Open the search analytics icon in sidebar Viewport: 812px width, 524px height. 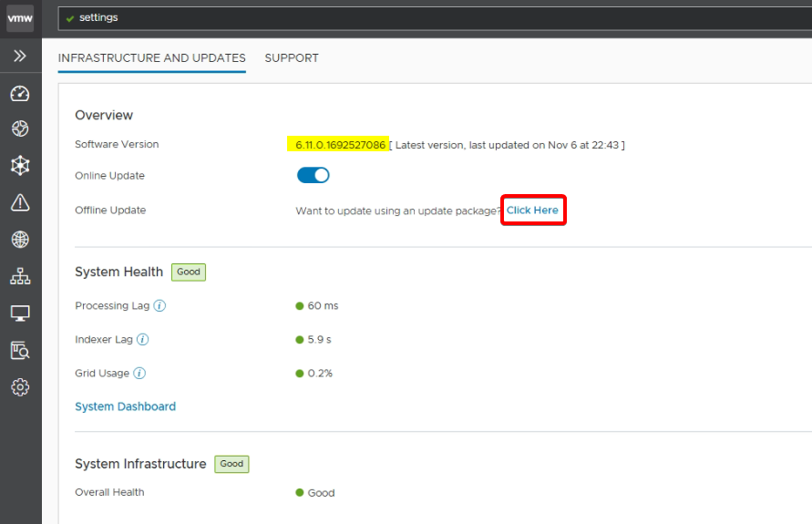tap(20, 351)
